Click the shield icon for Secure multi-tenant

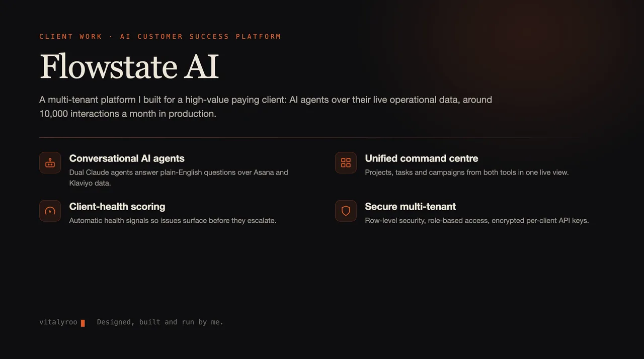click(346, 211)
